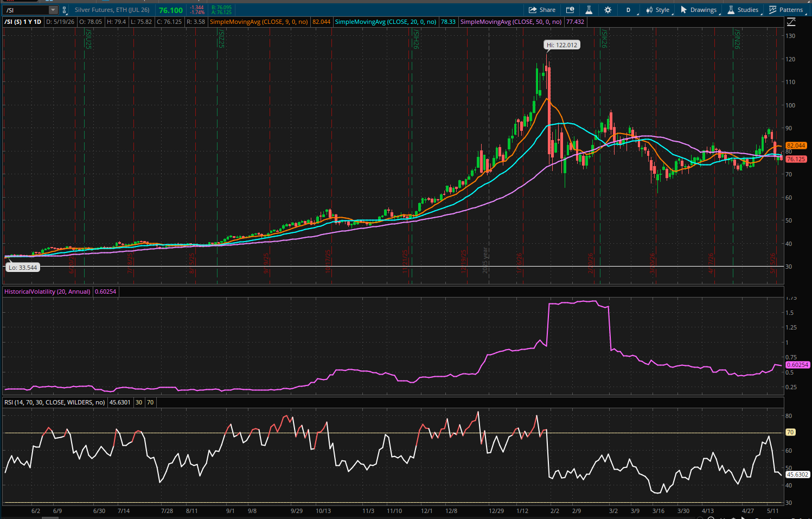The image size is (812, 519).
Task: Click the L: 75.82 low readout
Action: coord(141,22)
